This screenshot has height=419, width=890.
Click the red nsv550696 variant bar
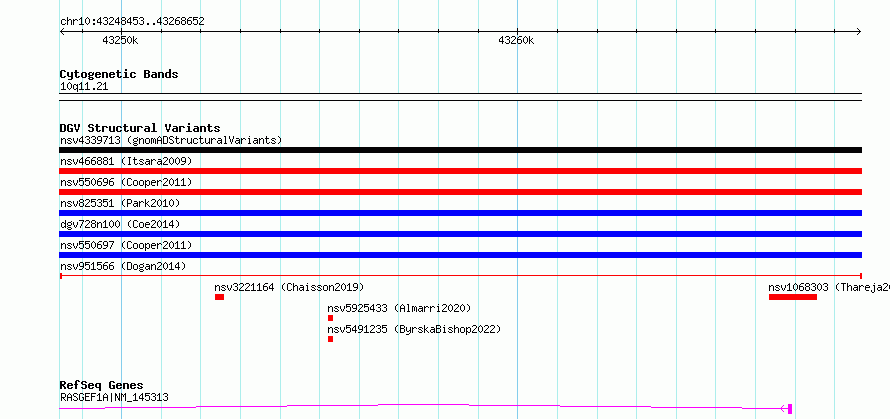460,192
